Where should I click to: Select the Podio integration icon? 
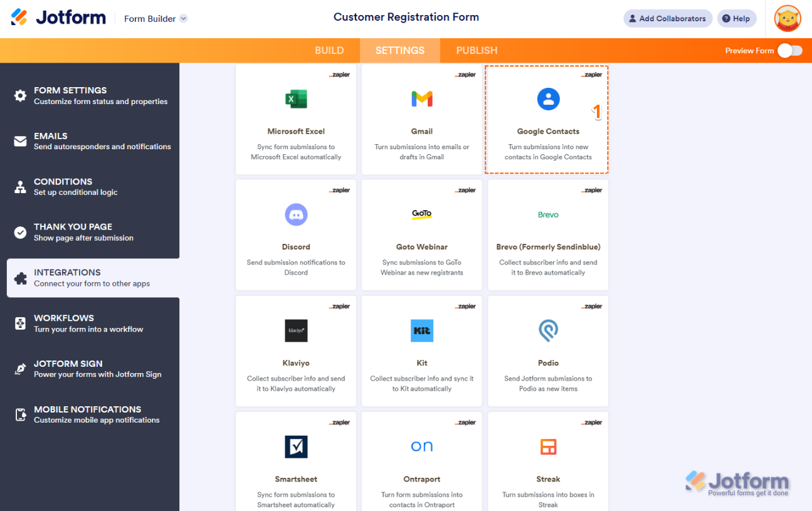tap(548, 330)
